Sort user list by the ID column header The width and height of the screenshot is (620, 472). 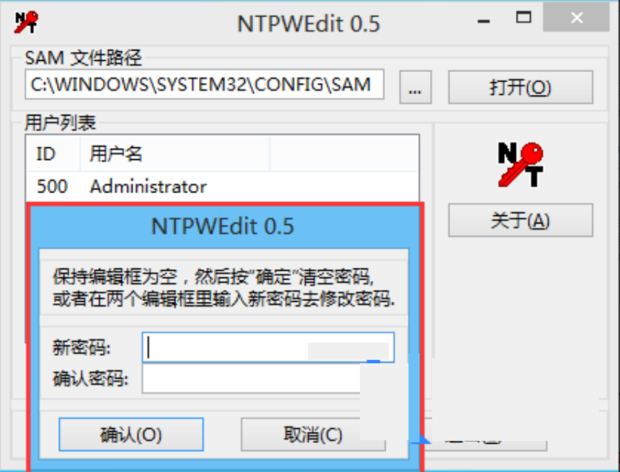[53, 153]
